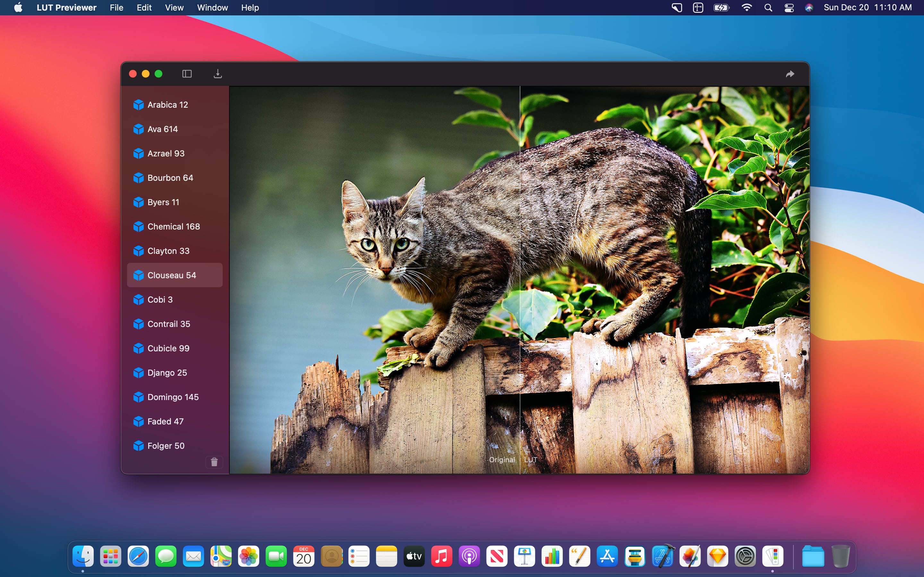The width and height of the screenshot is (924, 577).
Task: Select the Arabica 12 LUT
Action: click(x=167, y=105)
